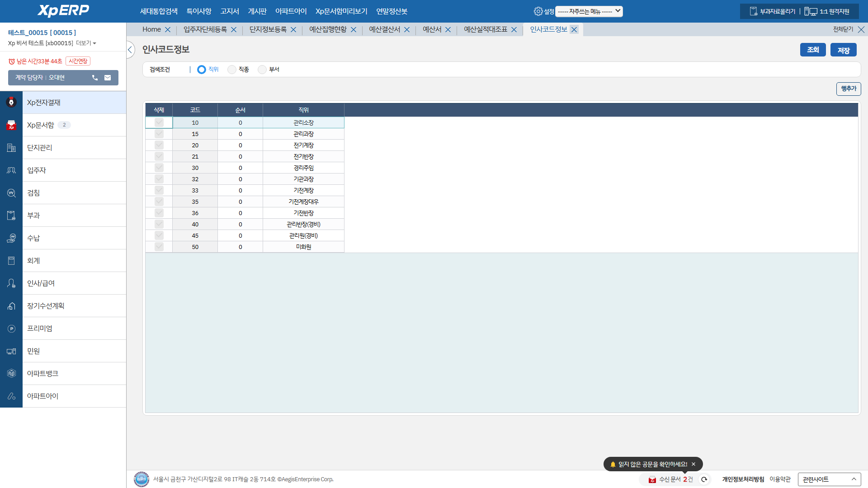Open settings via the gear icon
Image resolution: width=868 pixels, height=488 pixels.
[538, 11]
